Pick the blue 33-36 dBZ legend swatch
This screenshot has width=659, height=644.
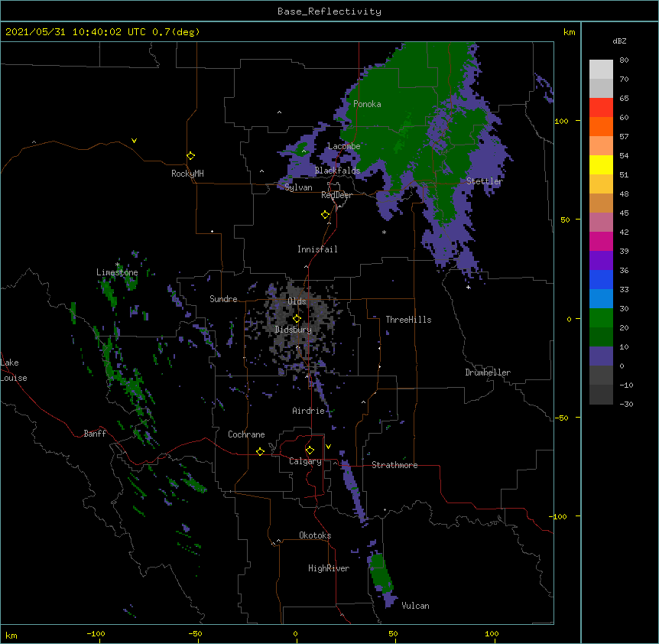tap(601, 279)
